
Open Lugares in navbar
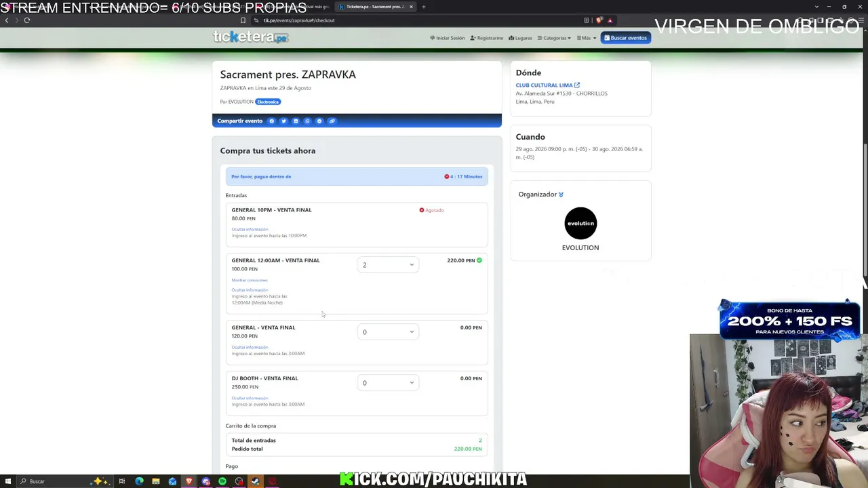[x=520, y=38]
